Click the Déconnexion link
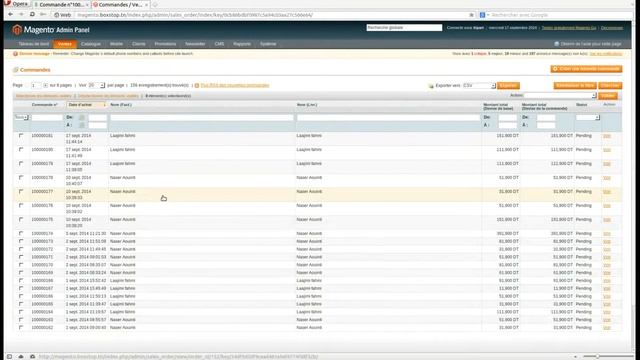The height and width of the screenshot is (360, 640). 612,28
